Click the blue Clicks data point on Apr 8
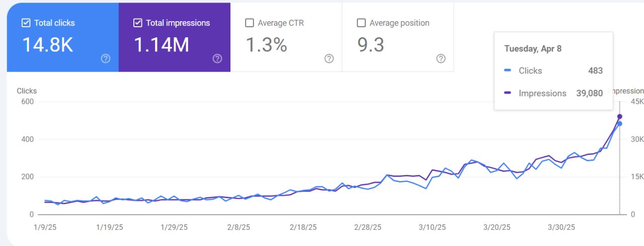 point(620,124)
